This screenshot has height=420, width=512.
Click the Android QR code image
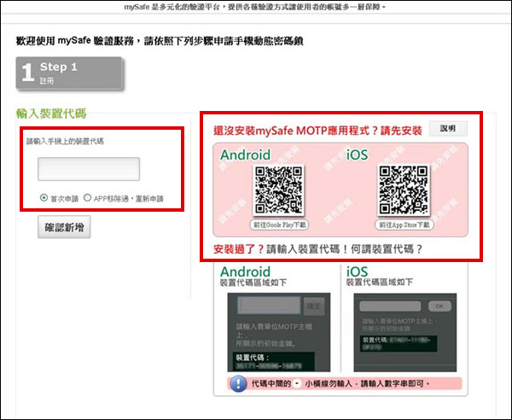tap(279, 190)
